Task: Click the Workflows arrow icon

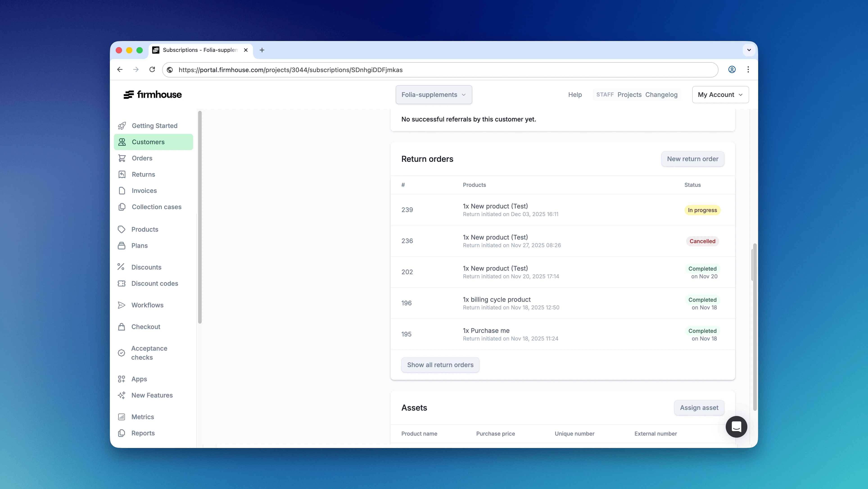Action: pos(121,305)
